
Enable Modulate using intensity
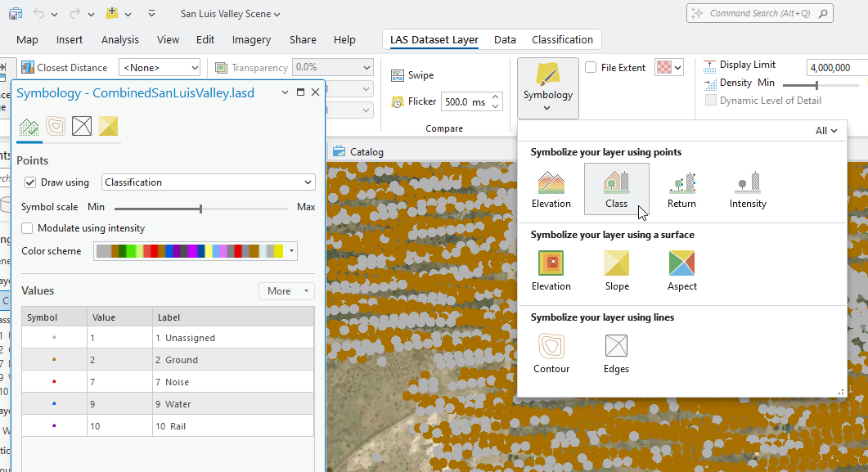coord(28,228)
